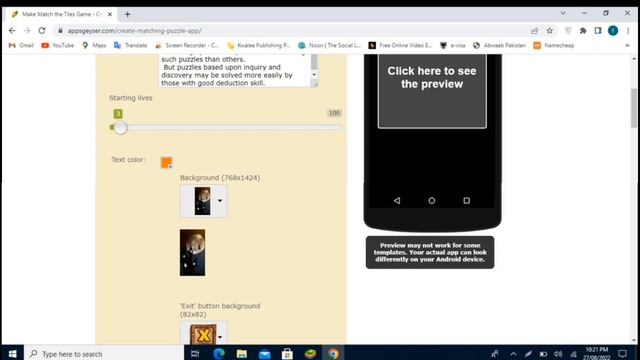This screenshot has width=640, height=360.
Task: Reload the appsgeyser page
Action: tap(42, 31)
